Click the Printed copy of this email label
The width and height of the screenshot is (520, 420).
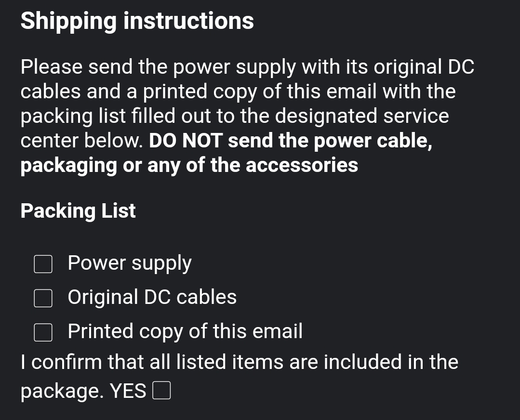185,331
